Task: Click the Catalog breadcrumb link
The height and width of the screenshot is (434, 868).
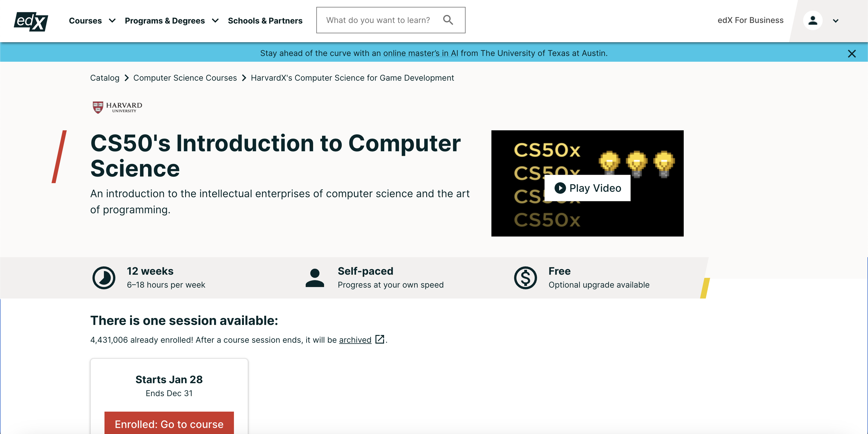Action: click(x=104, y=78)
